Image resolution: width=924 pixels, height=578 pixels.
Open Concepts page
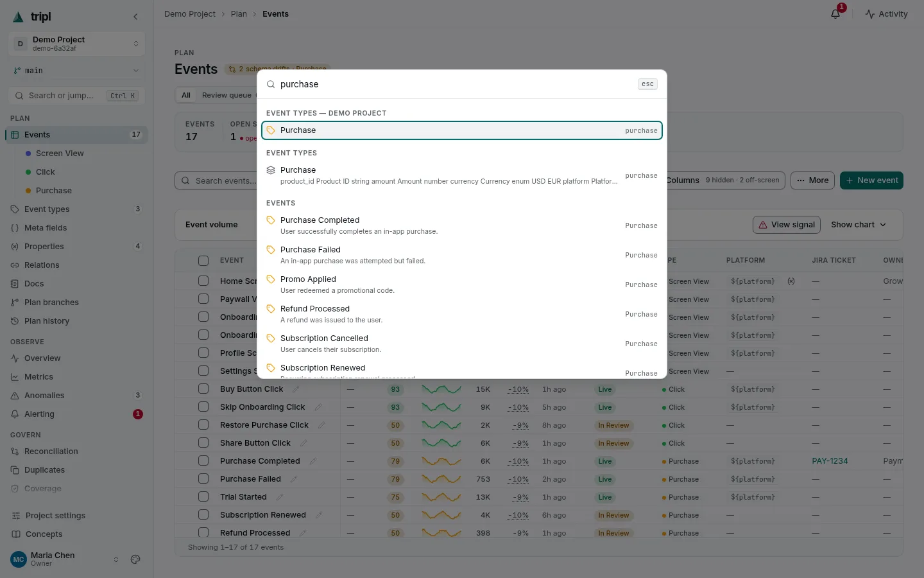pos(76,534)
